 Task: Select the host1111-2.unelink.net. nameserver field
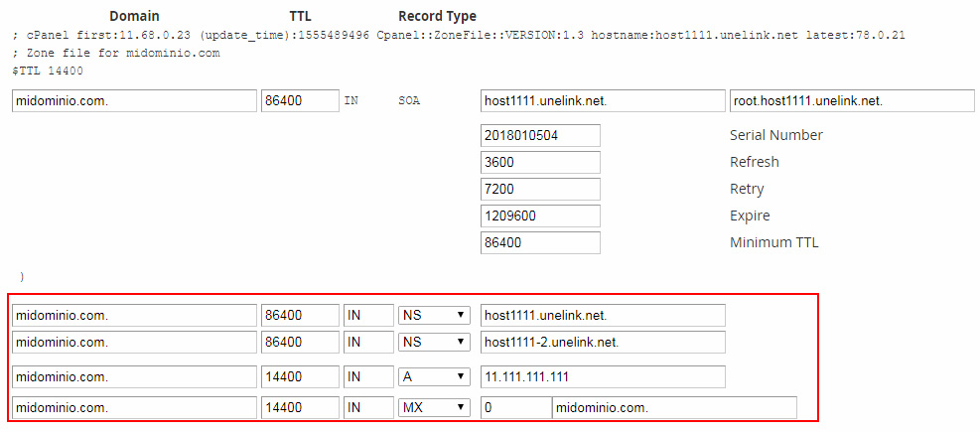602,343
